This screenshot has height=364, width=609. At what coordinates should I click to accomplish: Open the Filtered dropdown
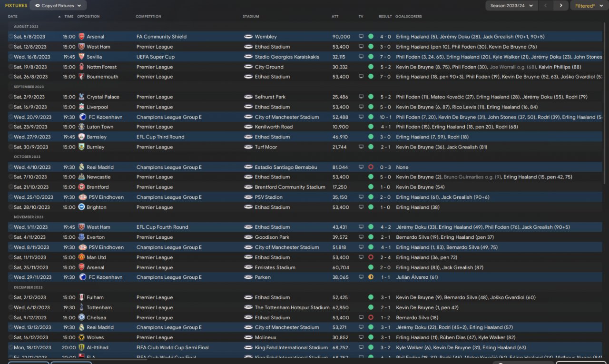(x=588, y=6)
